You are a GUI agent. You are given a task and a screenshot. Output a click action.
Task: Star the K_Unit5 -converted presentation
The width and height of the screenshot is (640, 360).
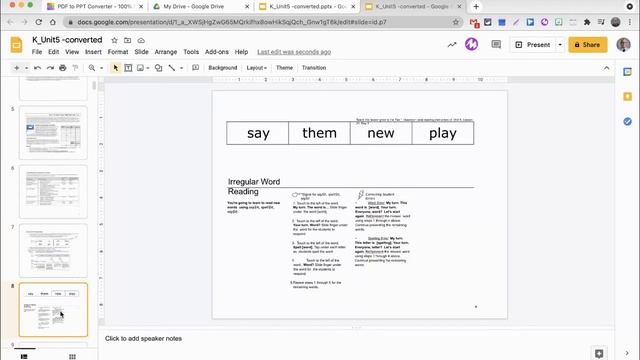(x=114, y=40)
